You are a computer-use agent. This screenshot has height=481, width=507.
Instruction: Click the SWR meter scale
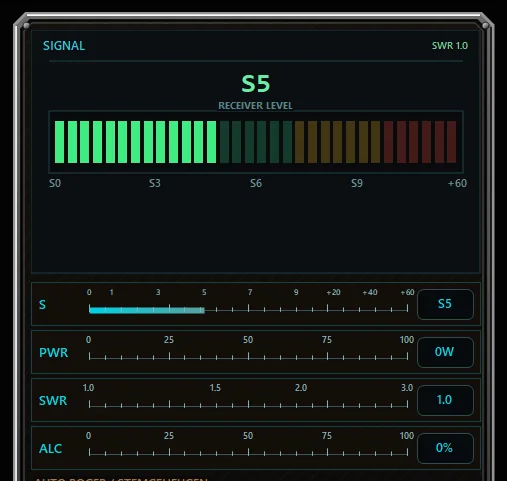coord(248,404)
